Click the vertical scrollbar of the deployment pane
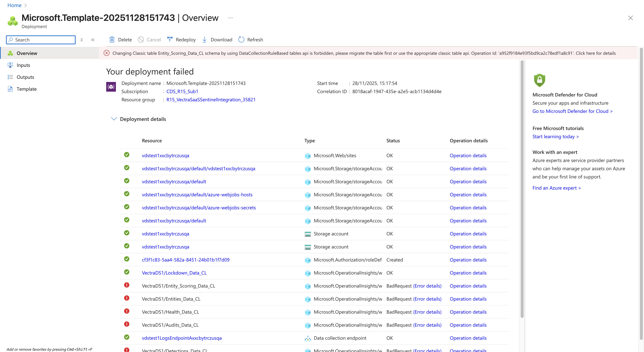The height and width of the screenshot is (352, 644). 522,190
